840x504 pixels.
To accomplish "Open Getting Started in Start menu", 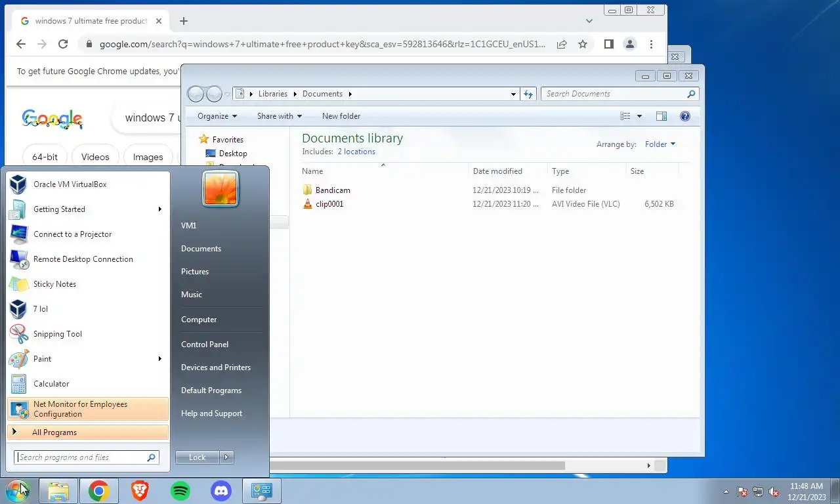I will [x=88, y=209].
